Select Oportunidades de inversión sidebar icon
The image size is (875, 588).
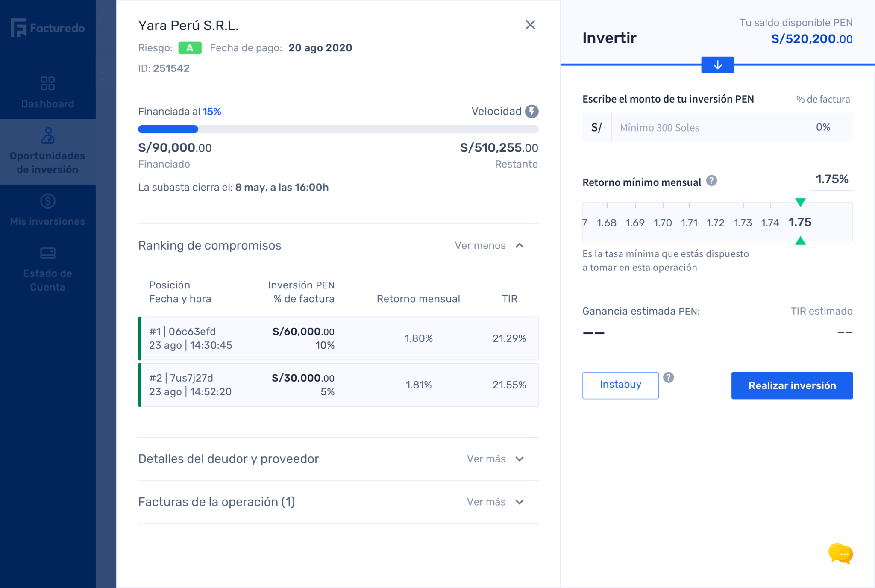[47, 135]
